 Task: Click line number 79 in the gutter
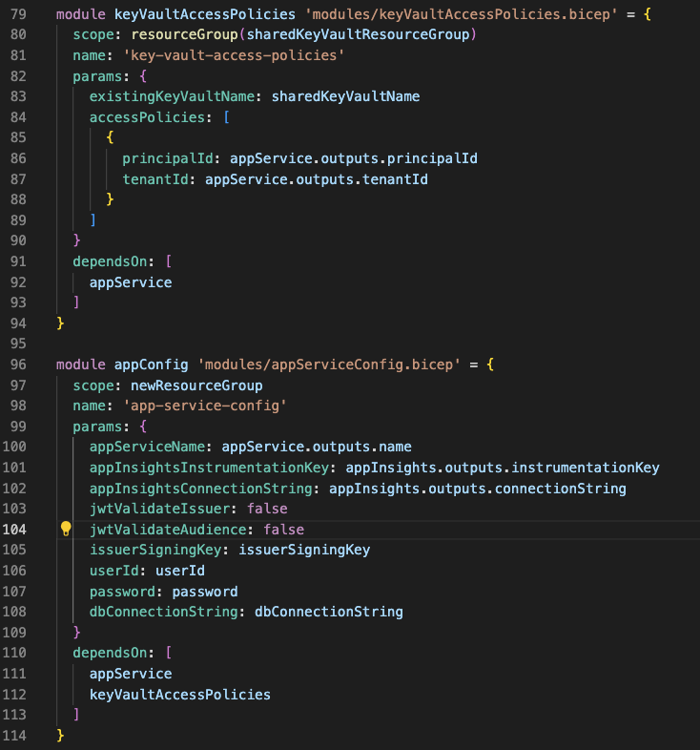click(18, 14)
